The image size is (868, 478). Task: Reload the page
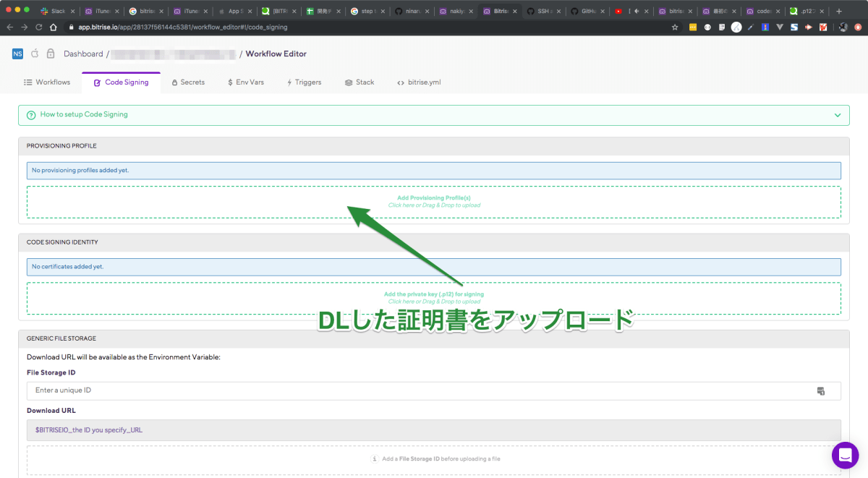tap(39, 27)
